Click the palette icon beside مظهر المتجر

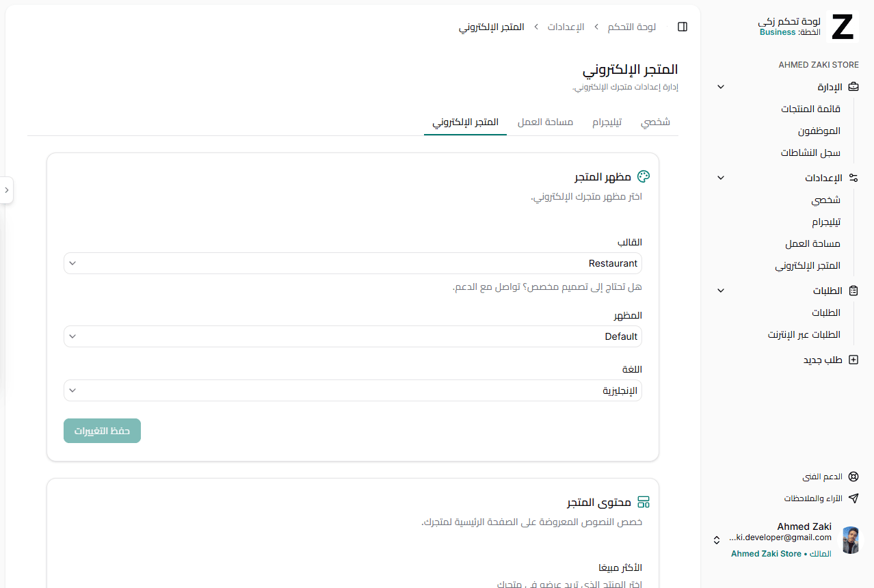click(x=644, y=176)
